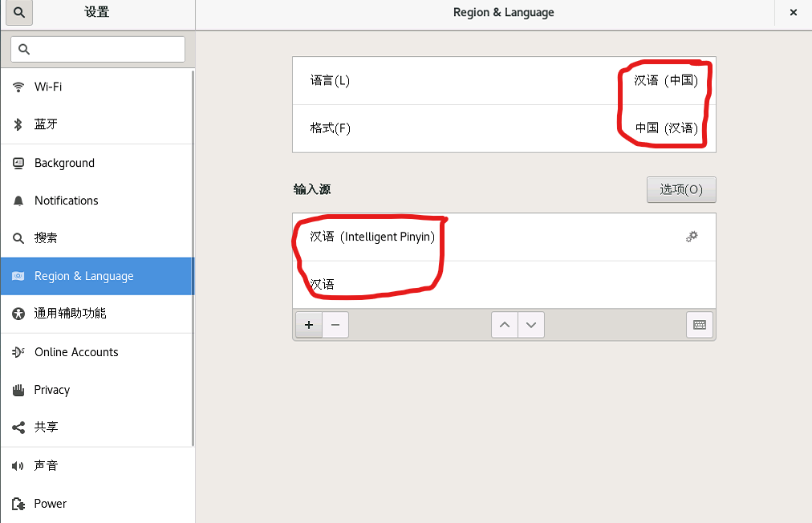This screenshot has height=523, width=812.
Task: Select 汉语 (Intelligent Pinyin) input source
Action: coord(504,237)
